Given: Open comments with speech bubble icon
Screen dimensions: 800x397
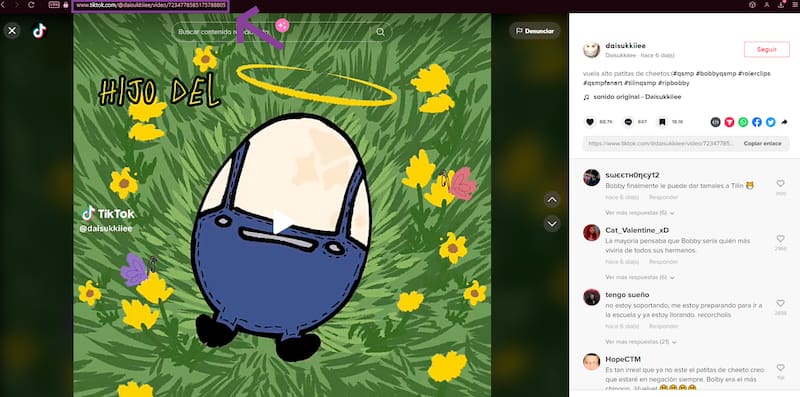Looking at the screenshot, I should [x=628, y=122].
